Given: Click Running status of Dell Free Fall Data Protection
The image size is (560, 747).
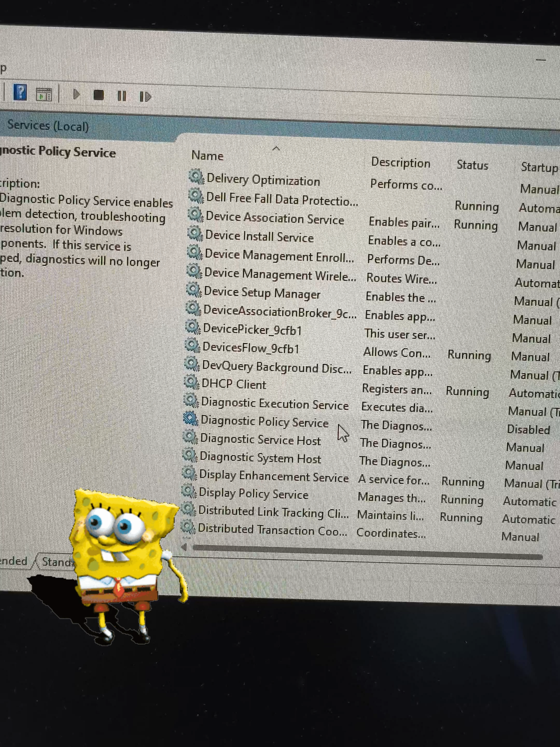Looking at the screenshot, I should point(477,206).
